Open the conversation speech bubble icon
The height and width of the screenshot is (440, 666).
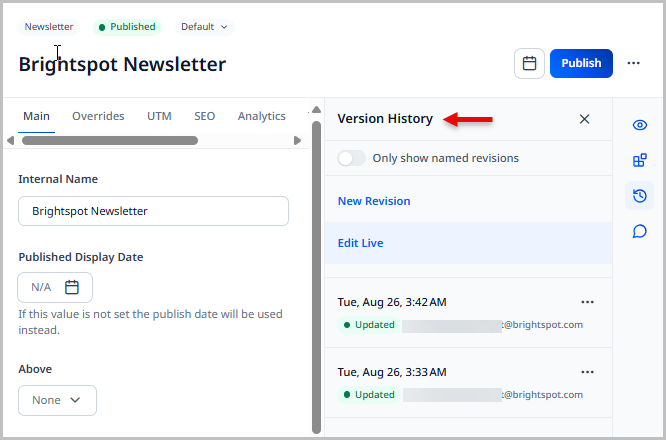tap(640, 231)
